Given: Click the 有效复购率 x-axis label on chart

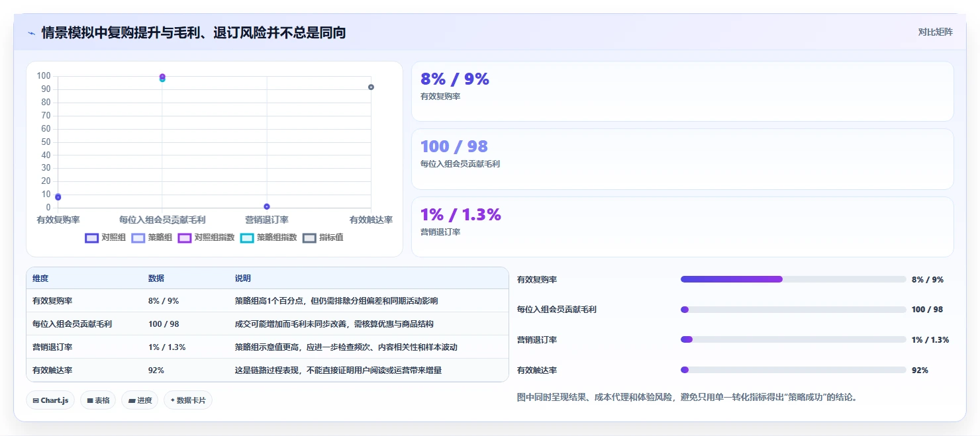Looking at the screenshot, I should coord(58,220).
